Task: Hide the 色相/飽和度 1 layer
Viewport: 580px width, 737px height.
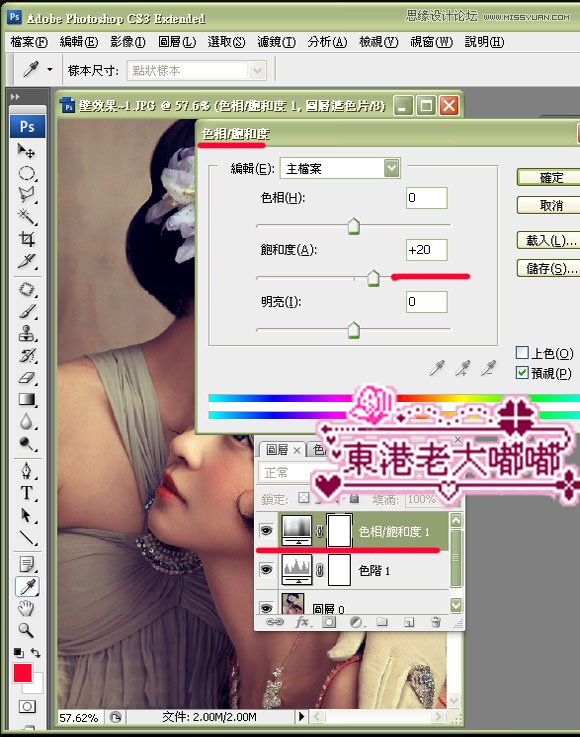Action: (x=266, y=531)
